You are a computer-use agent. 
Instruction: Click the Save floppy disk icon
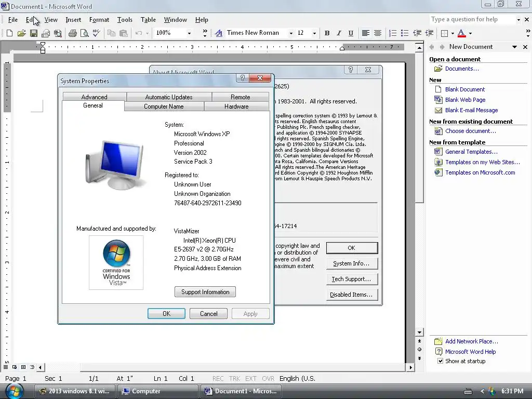[34, 33]
